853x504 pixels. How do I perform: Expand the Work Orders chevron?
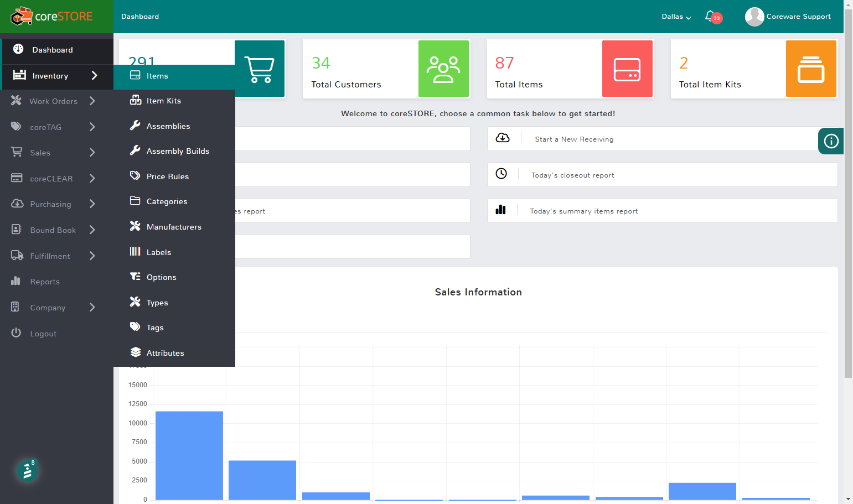pyautogui.click(x=92, y=101)
